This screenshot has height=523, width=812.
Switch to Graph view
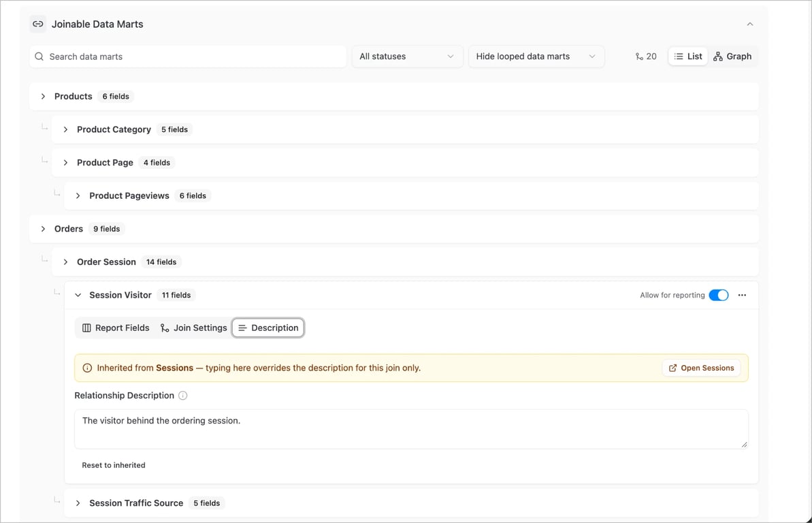pyautogui.click(x=732, y=57)
